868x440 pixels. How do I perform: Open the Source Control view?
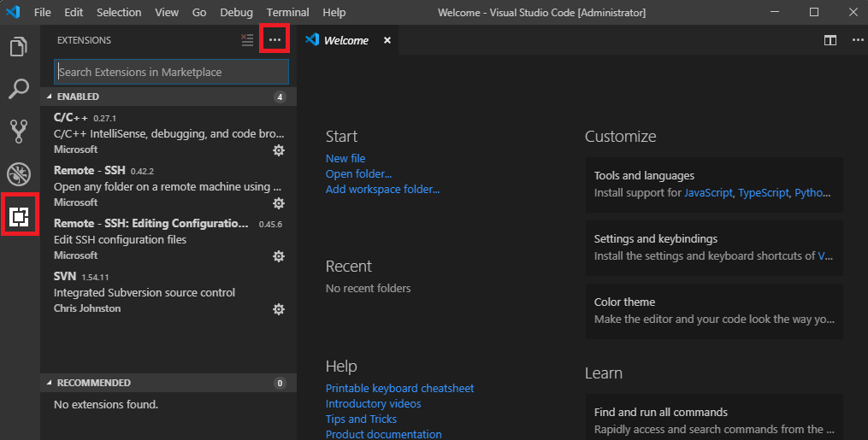point(19,131)
